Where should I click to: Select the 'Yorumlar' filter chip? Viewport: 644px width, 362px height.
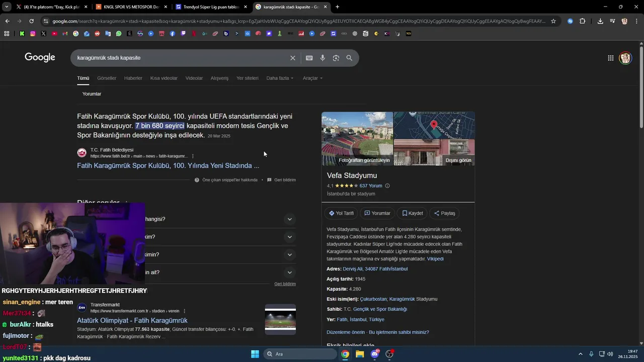click(x=92, y=94)
